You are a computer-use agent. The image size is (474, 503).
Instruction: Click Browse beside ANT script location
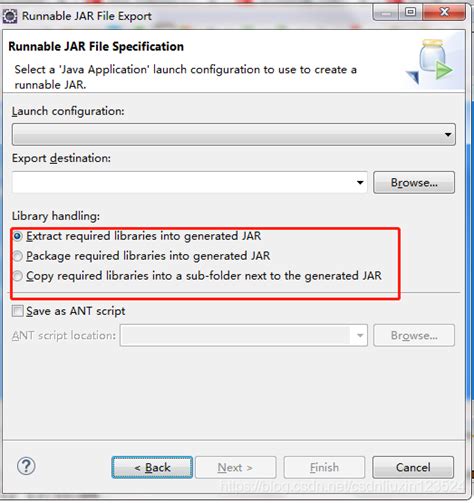(x=414, y=335)
